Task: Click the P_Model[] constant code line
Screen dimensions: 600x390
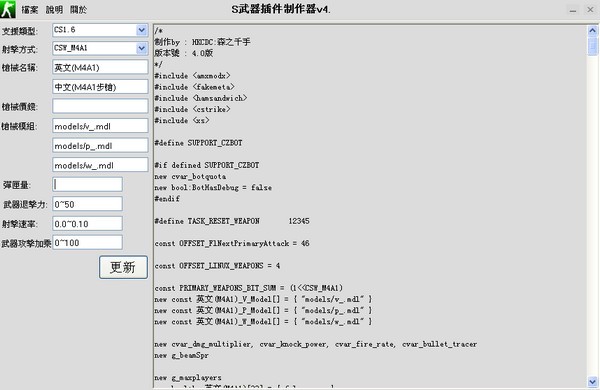Action: [263, 310]
